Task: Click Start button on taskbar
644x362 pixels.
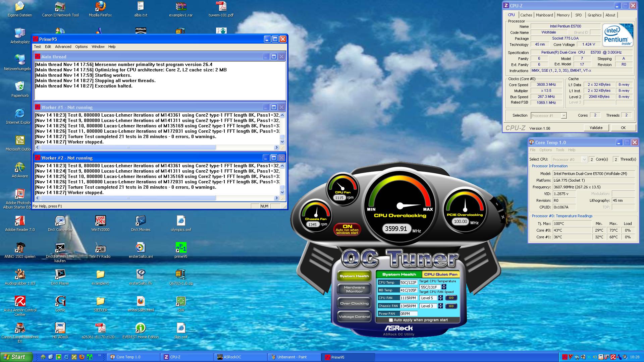Action: point(16,357)
